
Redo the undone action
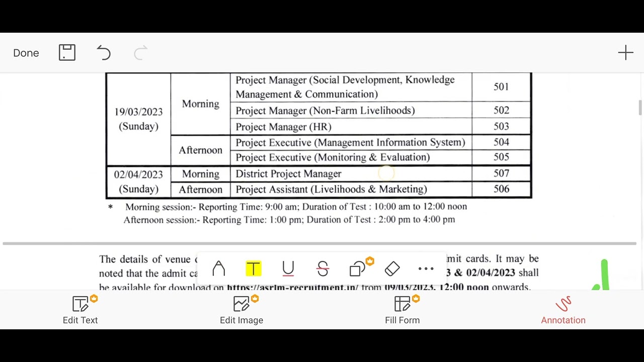click(141, 52)
